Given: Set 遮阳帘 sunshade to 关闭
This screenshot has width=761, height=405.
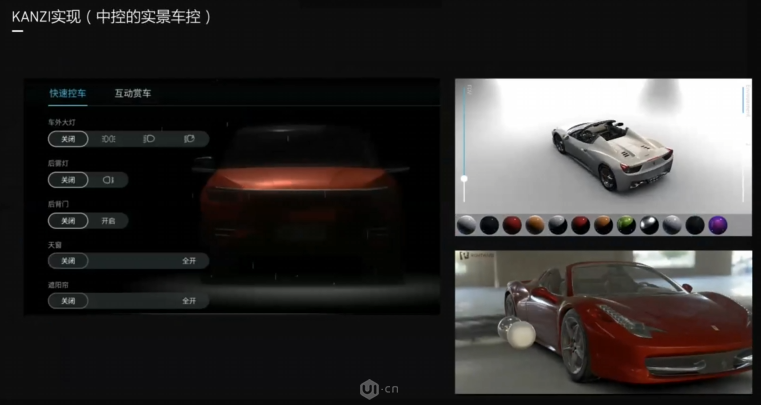Looking at the screenshot, I should coord(68,301).
